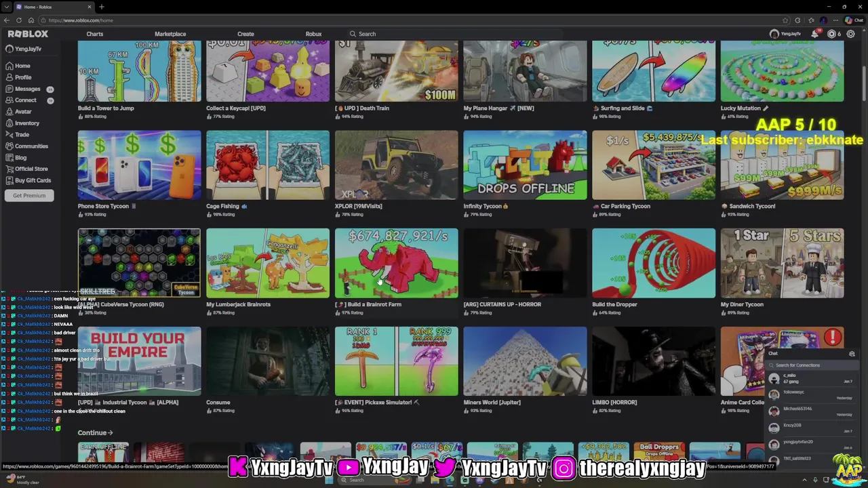Open Communities icon in sidebar
The height and width of the screenshot is (488, 868).
point(9,146)
